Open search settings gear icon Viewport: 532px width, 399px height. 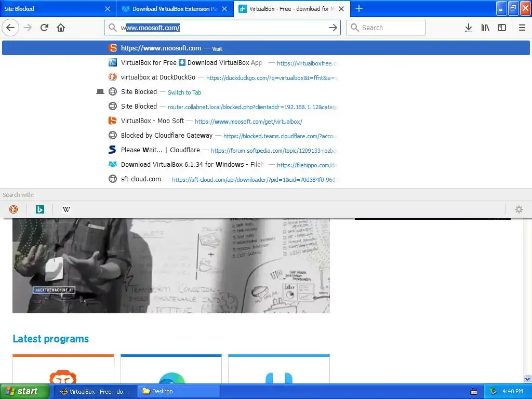(519, 209)
